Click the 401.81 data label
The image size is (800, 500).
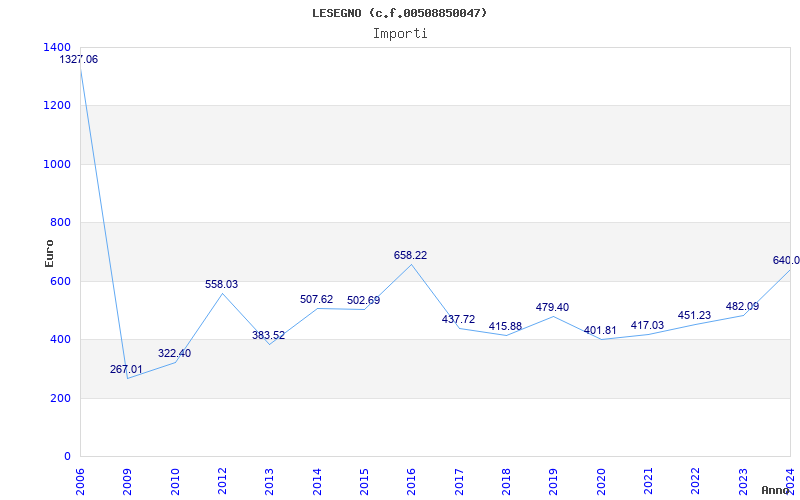pyautogui.click(x=600, y=330)
